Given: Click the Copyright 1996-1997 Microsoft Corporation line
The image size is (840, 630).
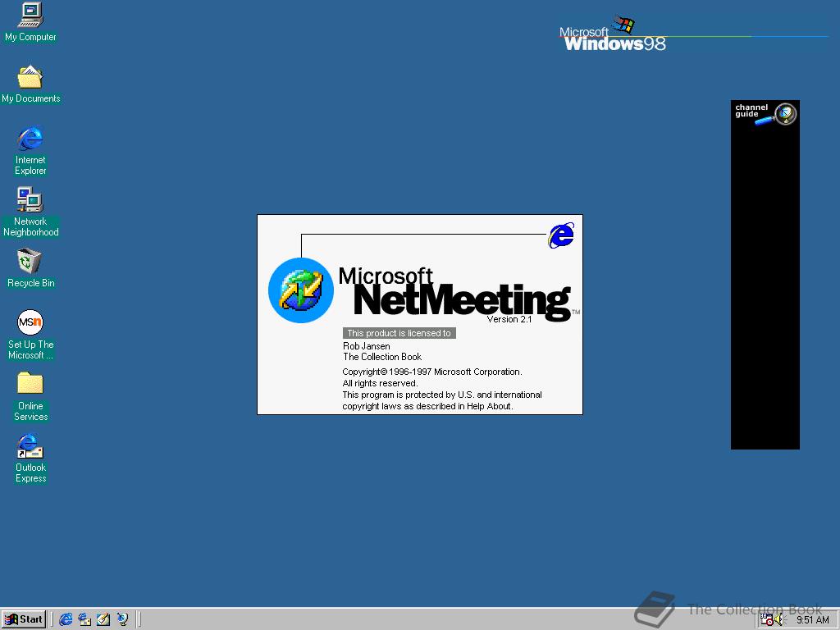Looking at the screenshot, I should point(432,372).
